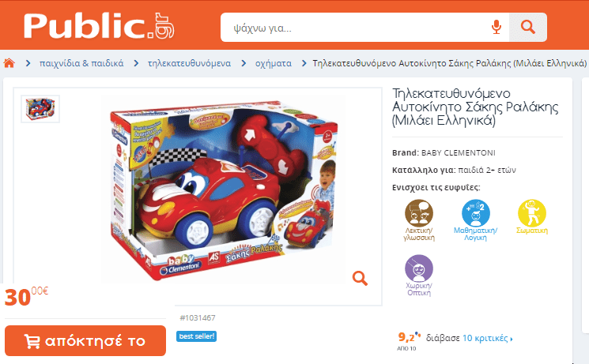The width and height of the screenshot is (589, 364).
Task: Click the main product box image
Action: tap(224, 190)
